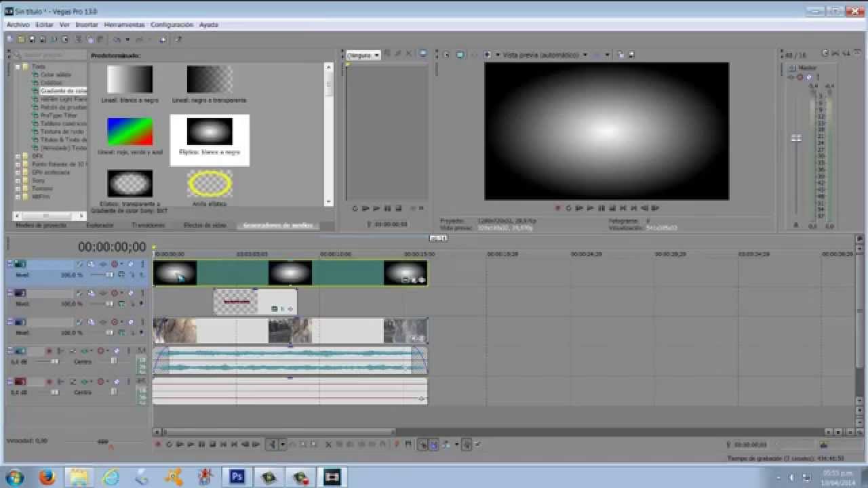
Task: Choose the Anillo elíptico yellow ring preset
Action: click(210, 184)
